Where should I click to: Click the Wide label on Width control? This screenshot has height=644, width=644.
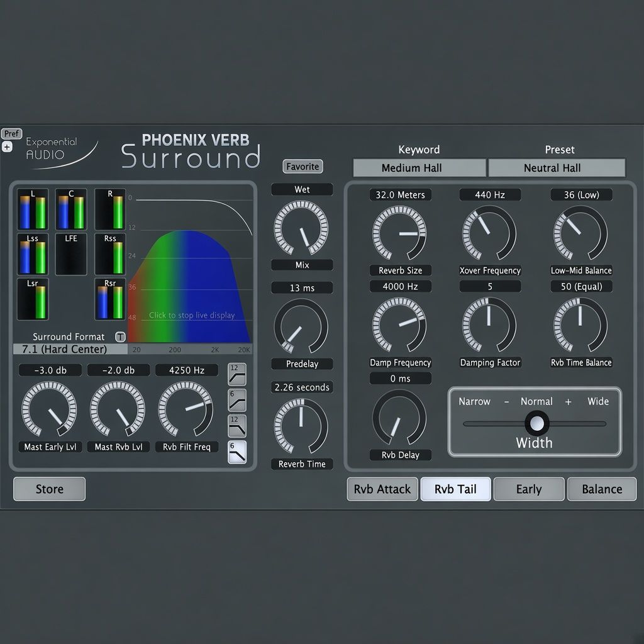tap(598, 401)
